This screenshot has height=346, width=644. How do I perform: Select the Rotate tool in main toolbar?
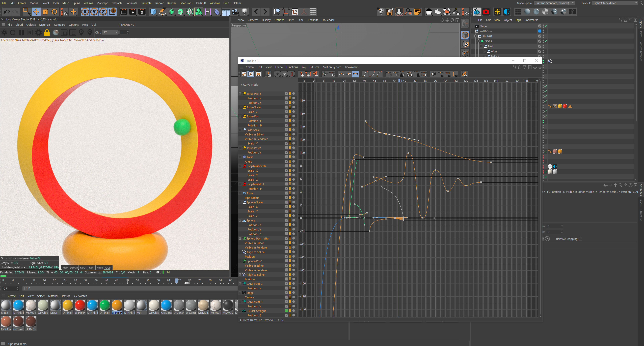click(x=54, y=12)
